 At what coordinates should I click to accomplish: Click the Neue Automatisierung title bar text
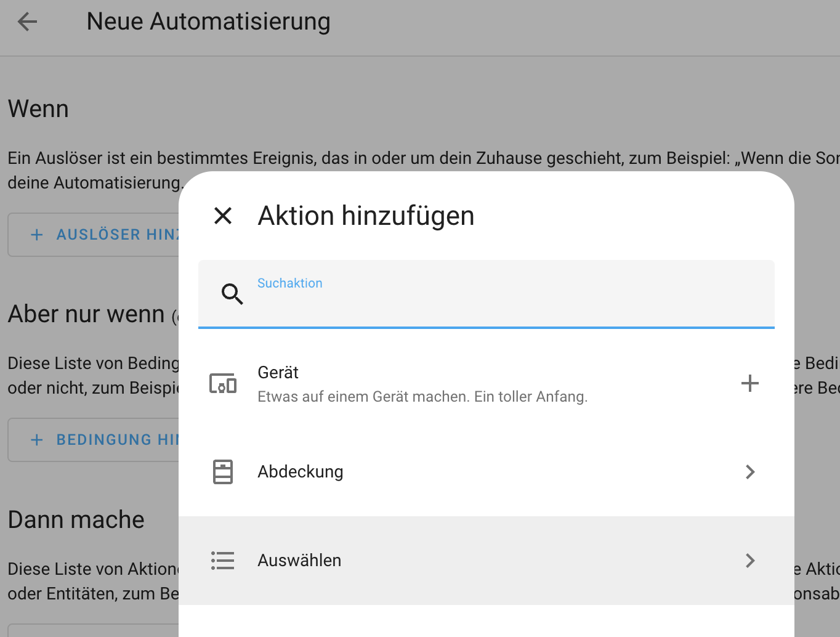click(208, 21)
